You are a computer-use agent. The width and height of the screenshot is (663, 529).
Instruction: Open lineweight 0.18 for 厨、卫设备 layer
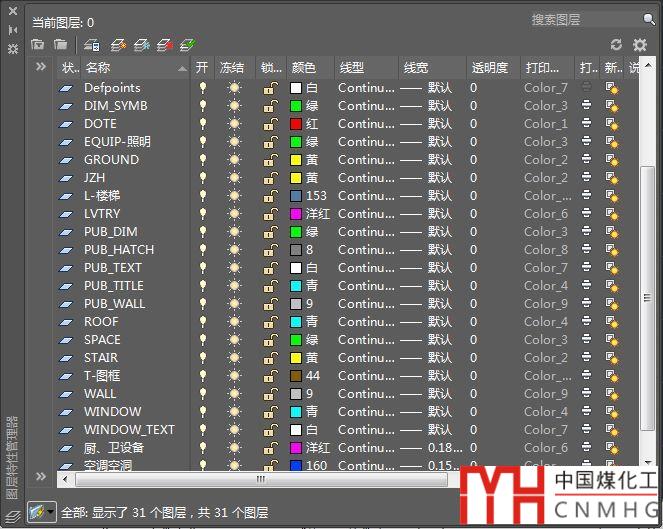point(431,448)
